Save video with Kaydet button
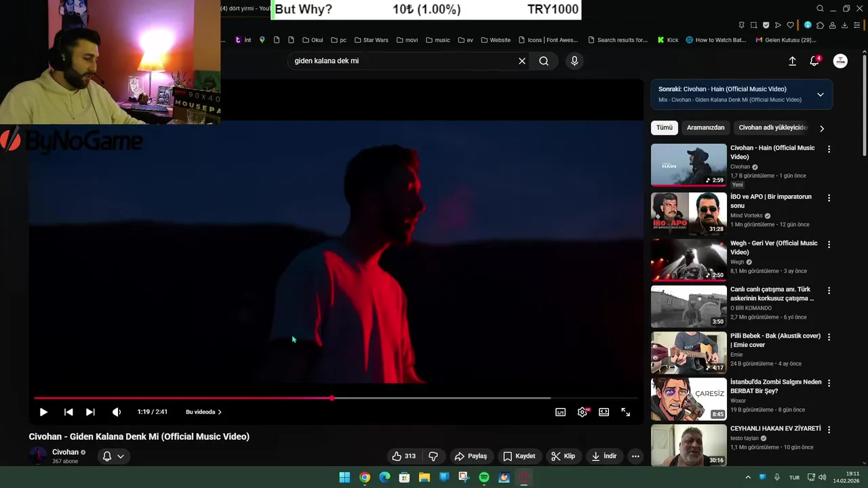This screenshot has height=488, width=868. [519, 456]
